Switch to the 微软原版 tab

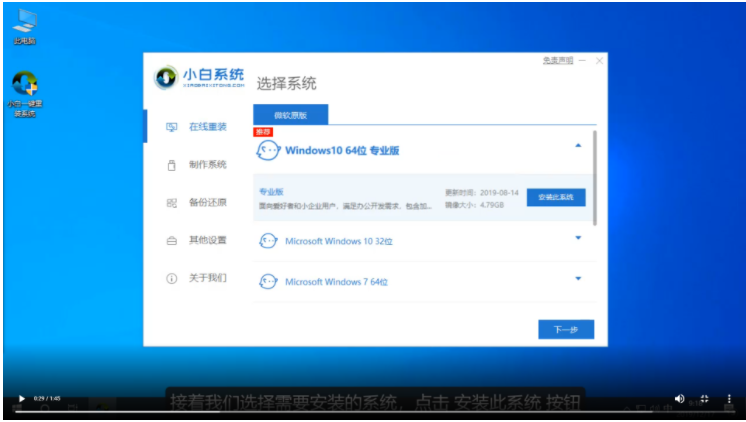click(x=291, y=115)
